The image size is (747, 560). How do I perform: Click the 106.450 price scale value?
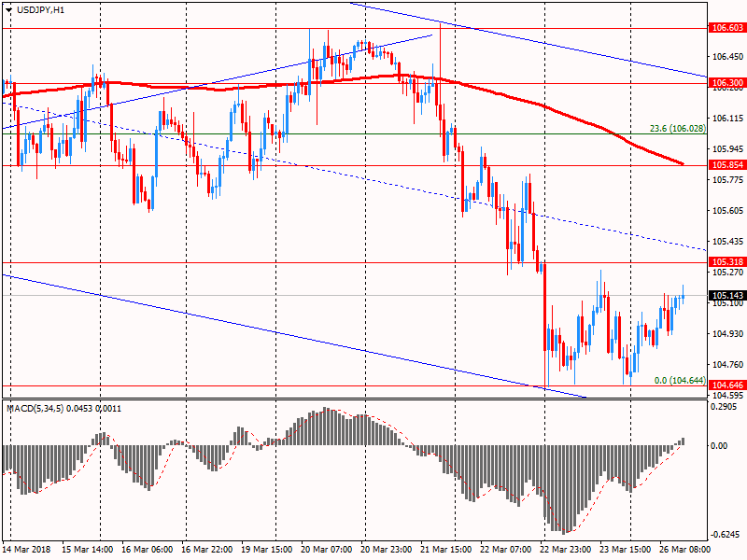pos(727,57)
